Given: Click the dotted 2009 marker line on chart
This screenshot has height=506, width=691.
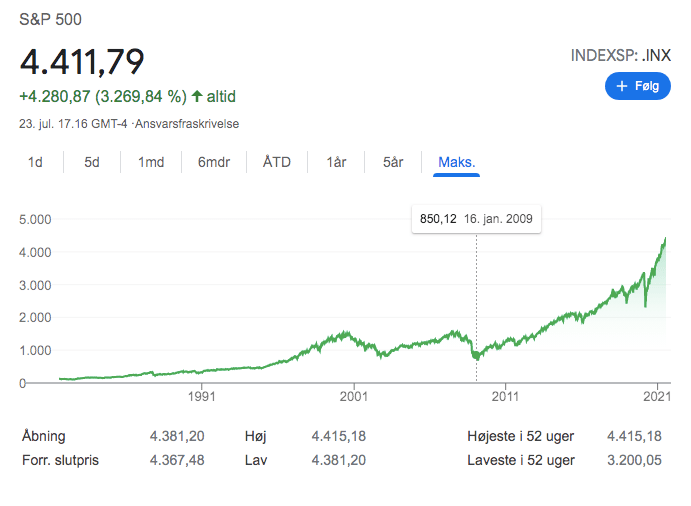Looking at the screenshot, I should point(476,300).
